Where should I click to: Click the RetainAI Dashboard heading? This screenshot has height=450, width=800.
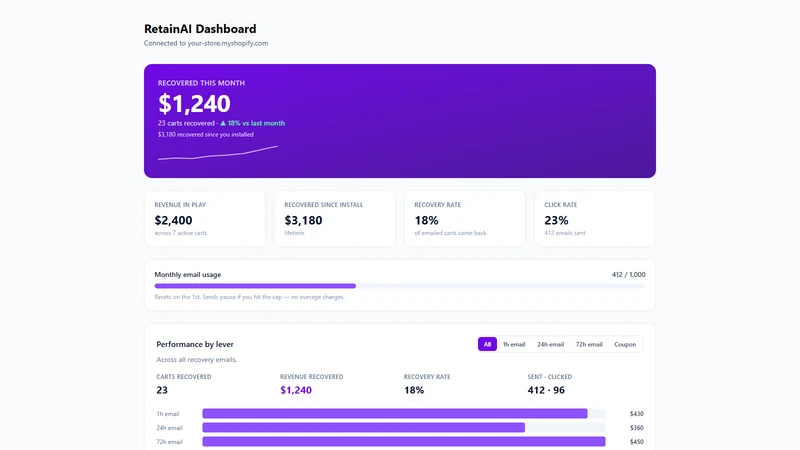click(200, 29)
